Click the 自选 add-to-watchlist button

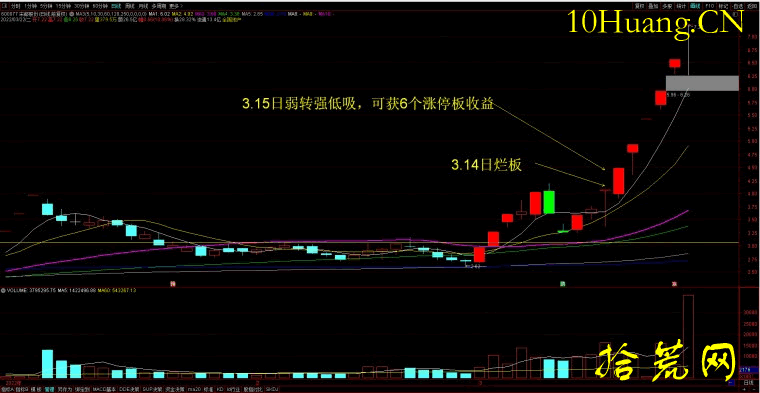point(737,6)
